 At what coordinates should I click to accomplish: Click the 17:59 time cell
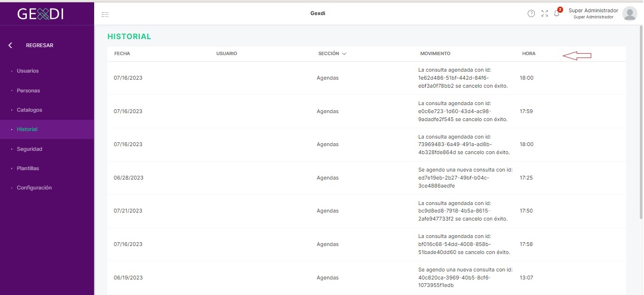tap(526, 111)
